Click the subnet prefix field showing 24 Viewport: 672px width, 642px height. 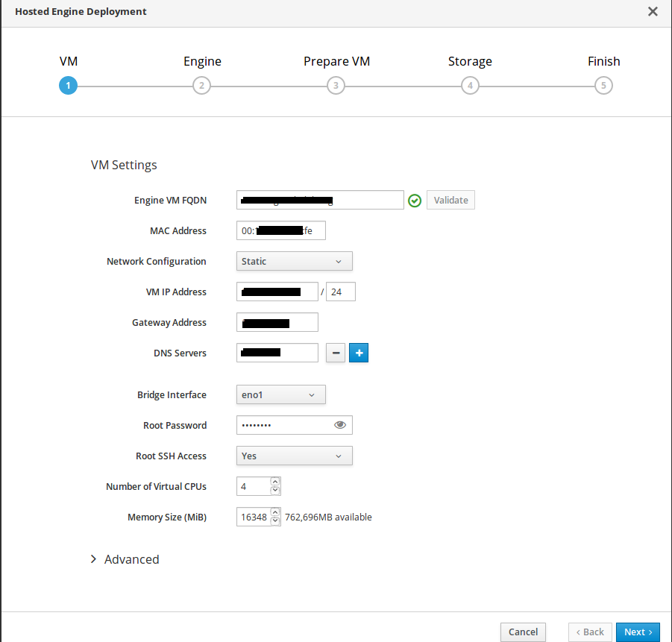pyautogui.click(x=341, y=292)
